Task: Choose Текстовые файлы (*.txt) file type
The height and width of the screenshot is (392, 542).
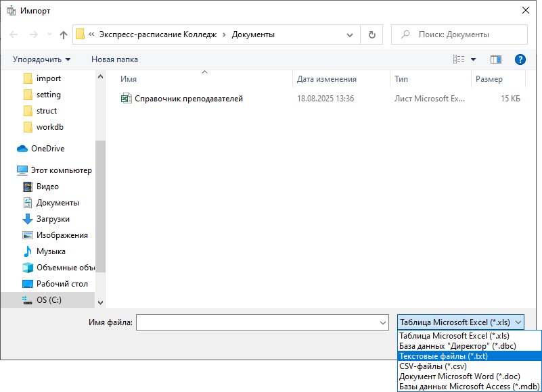Action: [x=443, y=356]
